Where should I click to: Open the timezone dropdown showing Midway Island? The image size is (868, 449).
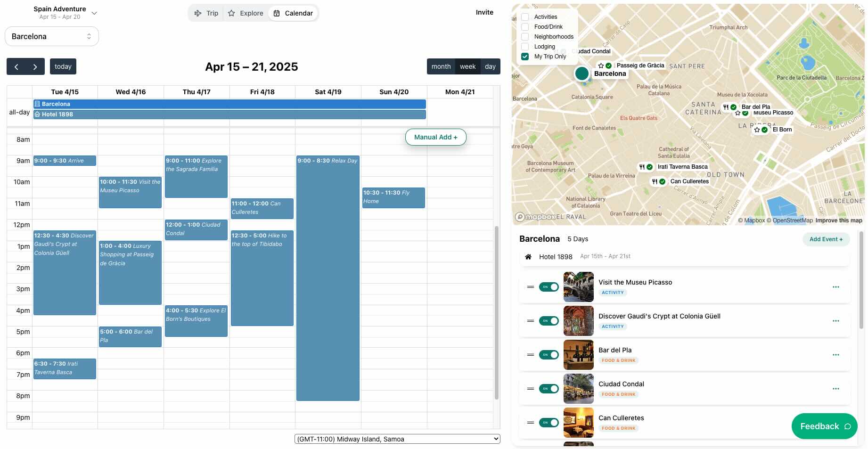(x=397, y=439)
